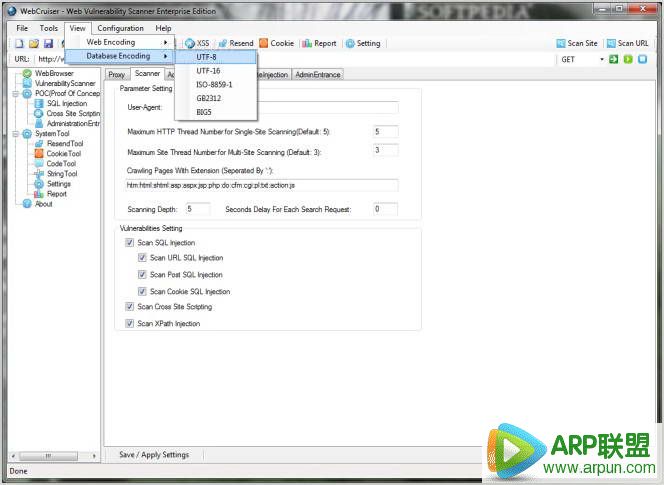Toggle Scan XPath Injection checkbox
664x485 pixels.
coord(130,323)
